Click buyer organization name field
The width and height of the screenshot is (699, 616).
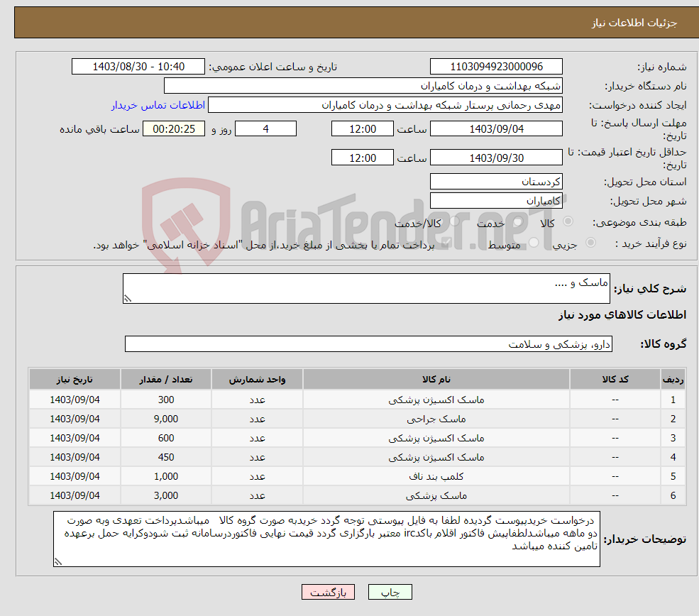click(363, 86)
